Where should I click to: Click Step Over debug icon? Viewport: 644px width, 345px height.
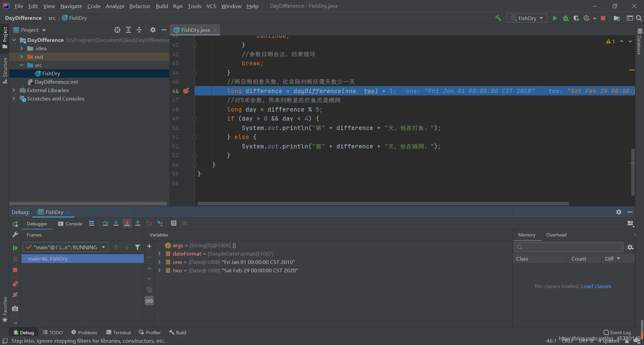click(x=105, y=223)
